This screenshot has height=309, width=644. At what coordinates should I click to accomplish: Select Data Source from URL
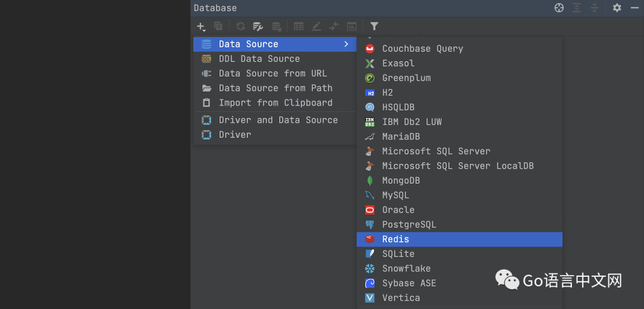tap(273, 73)
